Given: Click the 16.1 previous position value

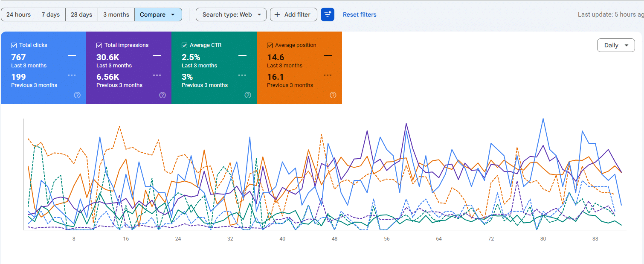Looking at the screenshot, I should 276,77.
